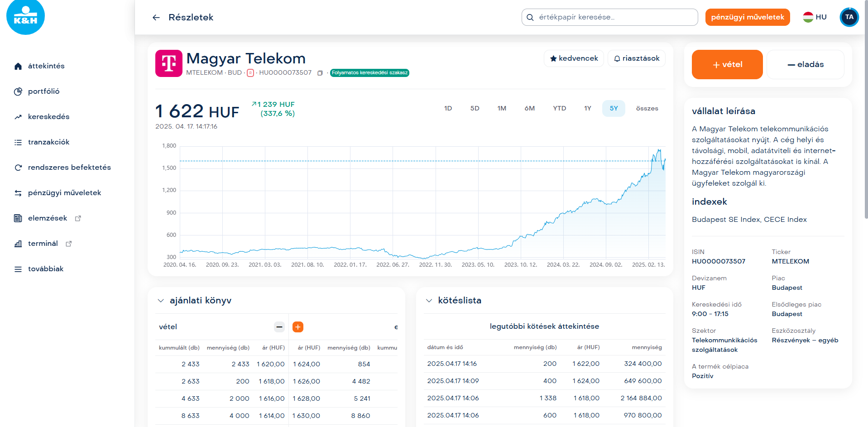Open portfólió in the sidebar menu
Screen dimensions: 868x427
point(43,91)
